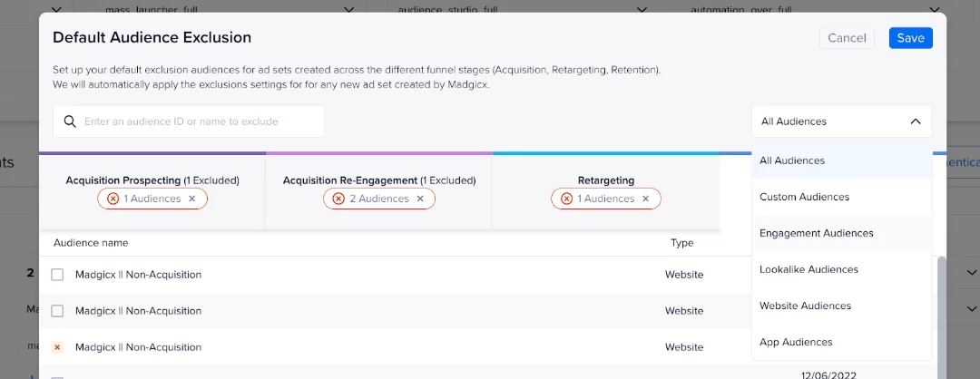Remove the Acquisition Re-Engagement 2 Audiences chip
The width and height of the screenshot is (980, 379).
420,199
